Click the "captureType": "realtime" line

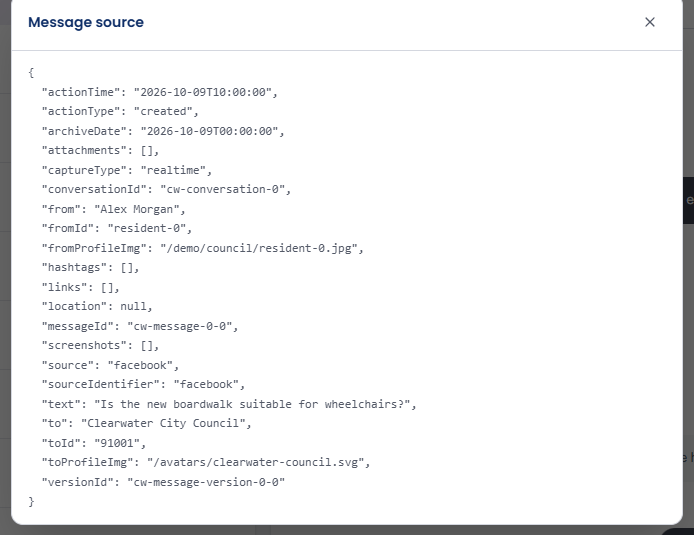coord(127,170)
